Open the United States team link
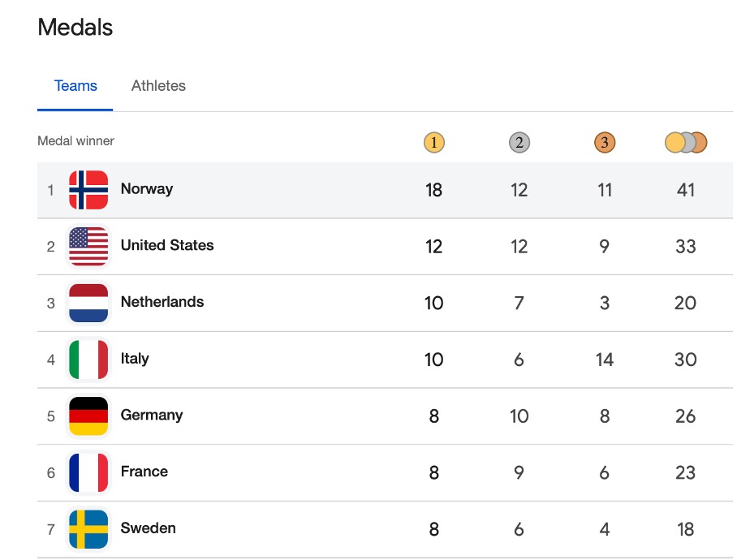Viewport: 737px width, 560px height. [167, 245]
